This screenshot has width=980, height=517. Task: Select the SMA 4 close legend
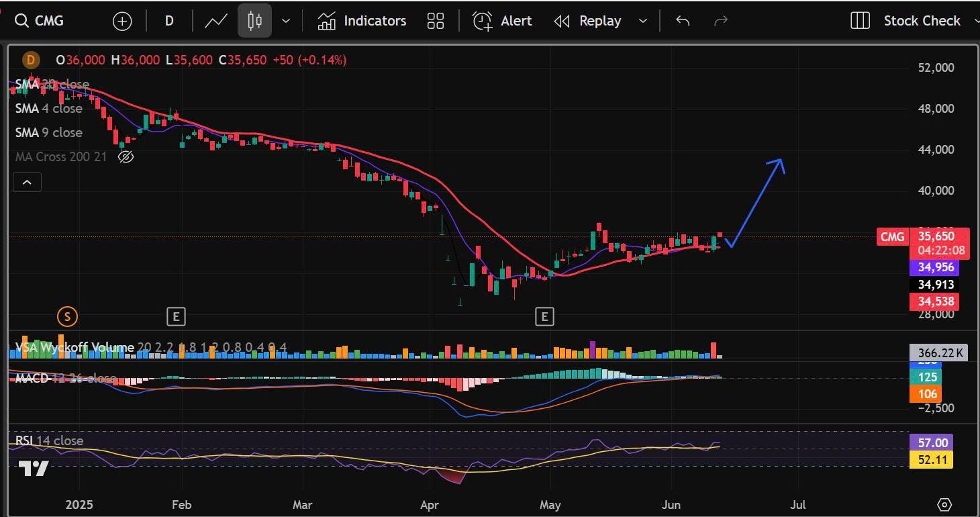48,108
